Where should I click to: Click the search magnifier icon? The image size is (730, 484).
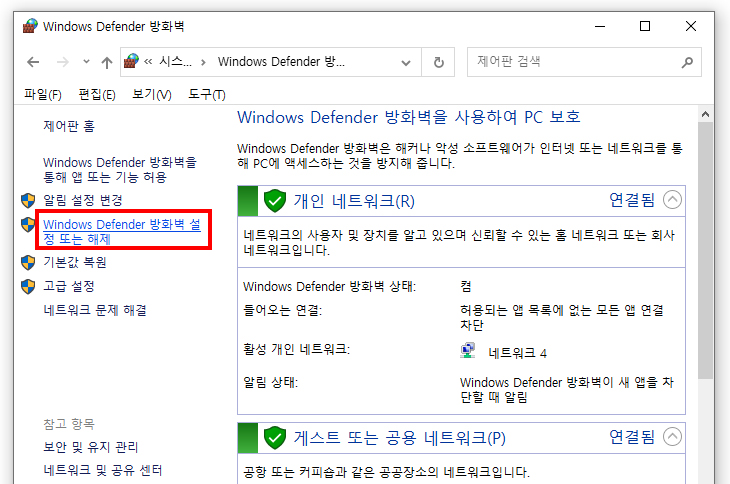point(687,62)
